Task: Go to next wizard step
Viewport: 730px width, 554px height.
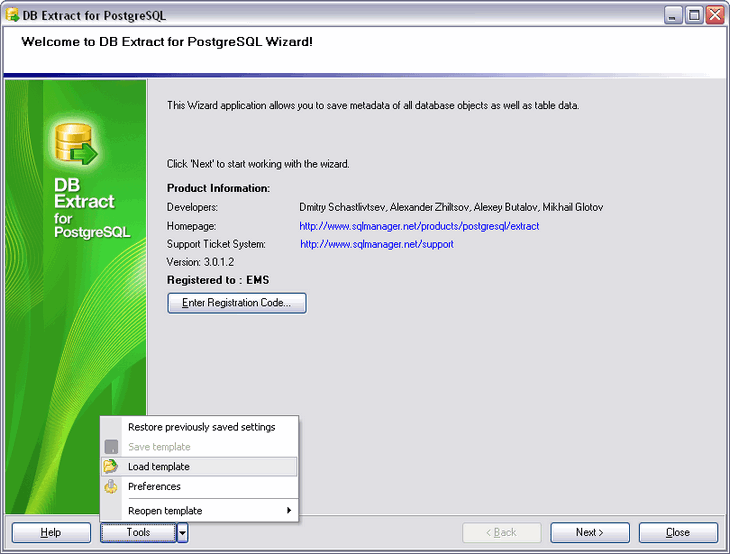Action: point(590,533)
